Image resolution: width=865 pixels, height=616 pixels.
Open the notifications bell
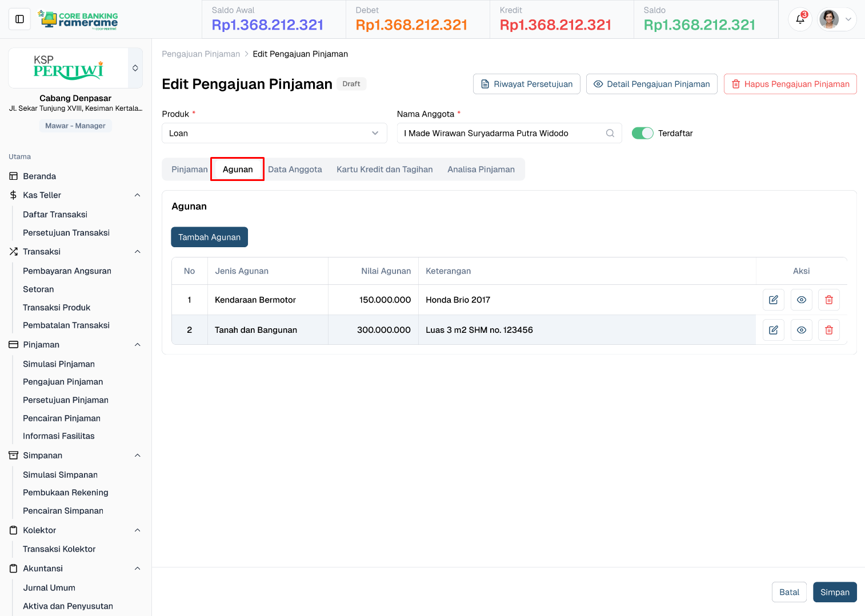(x=800, y=19)
